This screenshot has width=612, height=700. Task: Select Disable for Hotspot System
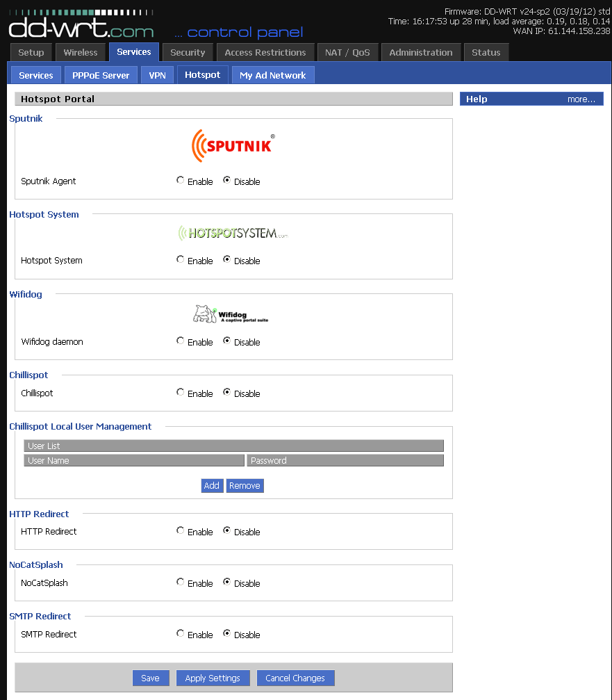coord(226,259)
